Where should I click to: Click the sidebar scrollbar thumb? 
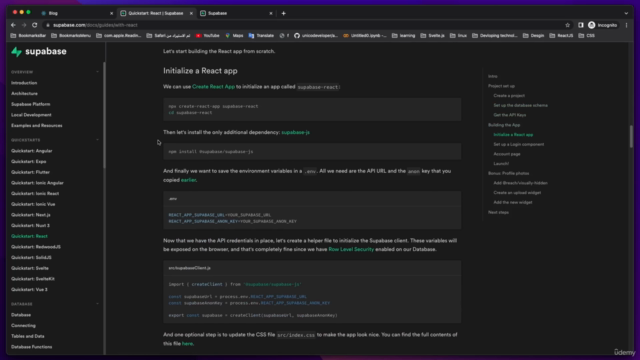click(104, 115)
